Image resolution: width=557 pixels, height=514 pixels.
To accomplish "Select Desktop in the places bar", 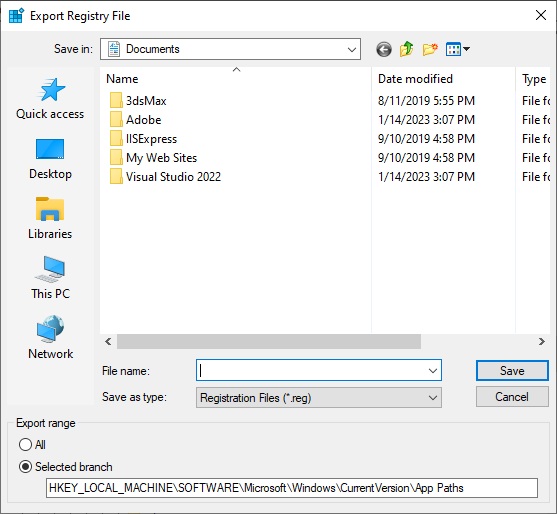I will click(50, 159).
